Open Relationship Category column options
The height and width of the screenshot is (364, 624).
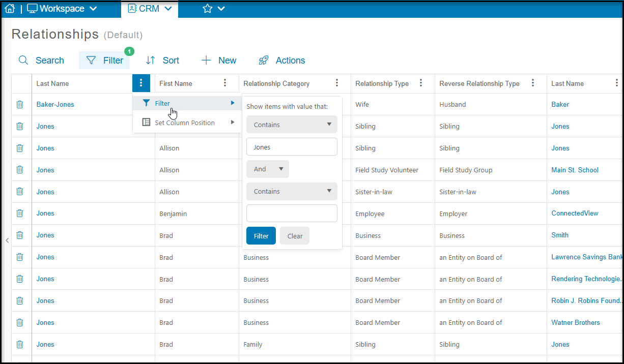tap(337, 83)
